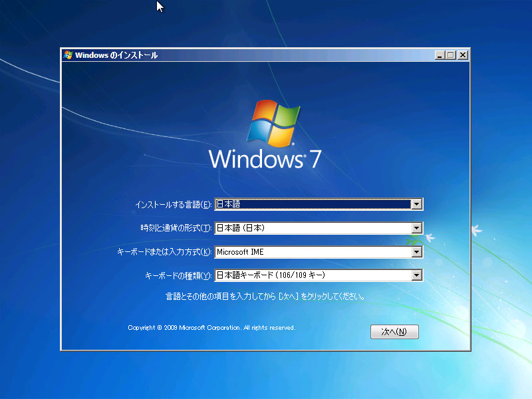Select the 日本語 language combo box field

tap(313, 205)
